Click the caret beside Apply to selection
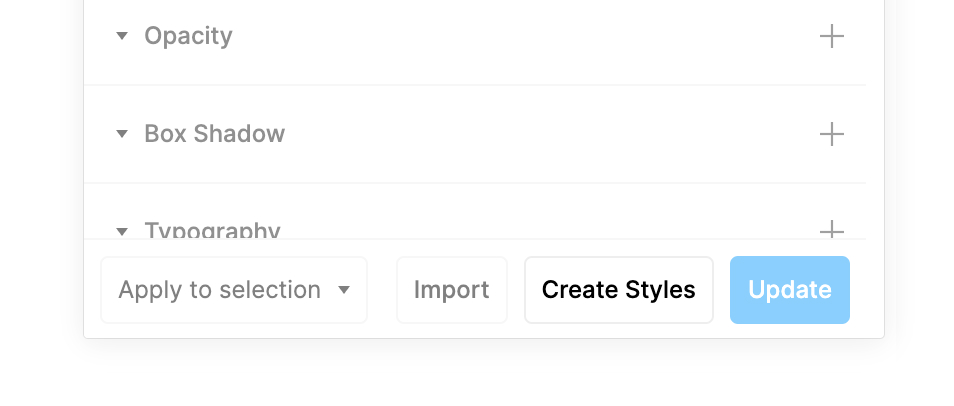 click(344, 290)
